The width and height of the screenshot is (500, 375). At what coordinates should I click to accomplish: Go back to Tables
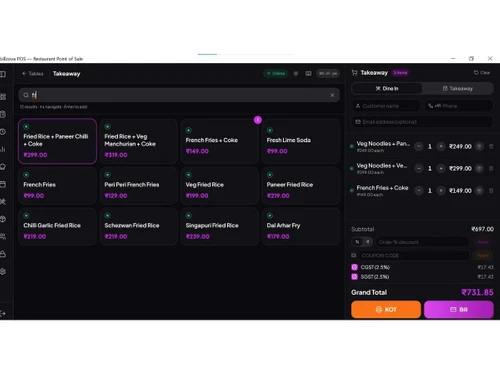33,74
